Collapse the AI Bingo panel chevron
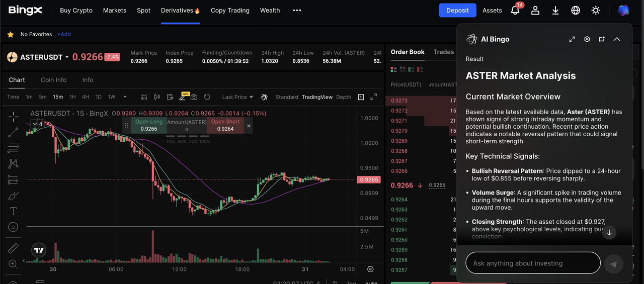Image resolution: width=644 pixels, height=284 pixels. click(x=617, y=39)
